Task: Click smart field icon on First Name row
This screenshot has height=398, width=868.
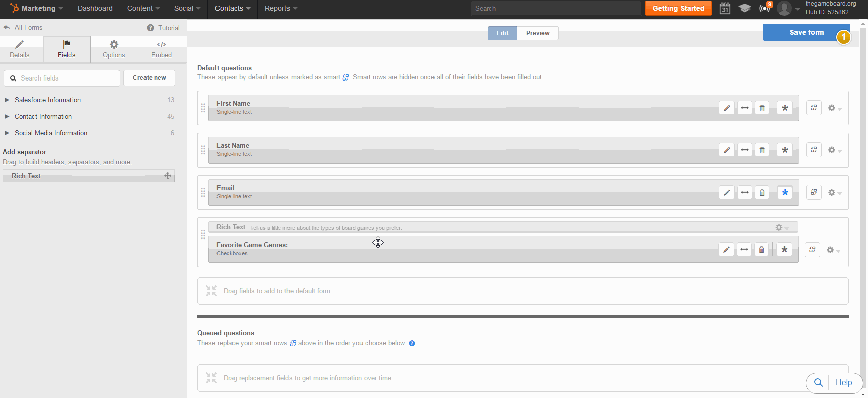Action: 814,108
